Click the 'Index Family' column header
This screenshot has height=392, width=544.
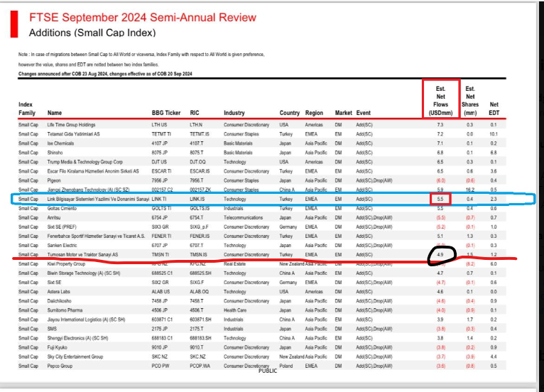[x=27, y=109]
